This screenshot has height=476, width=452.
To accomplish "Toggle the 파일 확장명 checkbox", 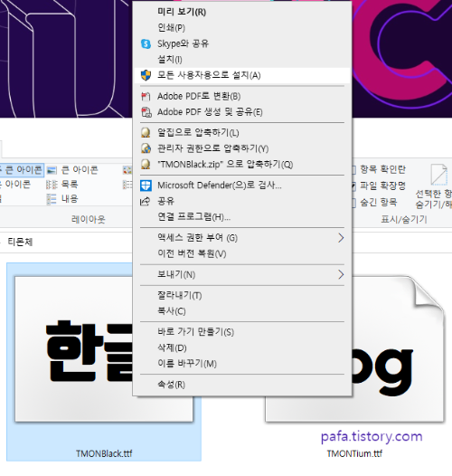I will pyautogui.click(x=353, y=186).
